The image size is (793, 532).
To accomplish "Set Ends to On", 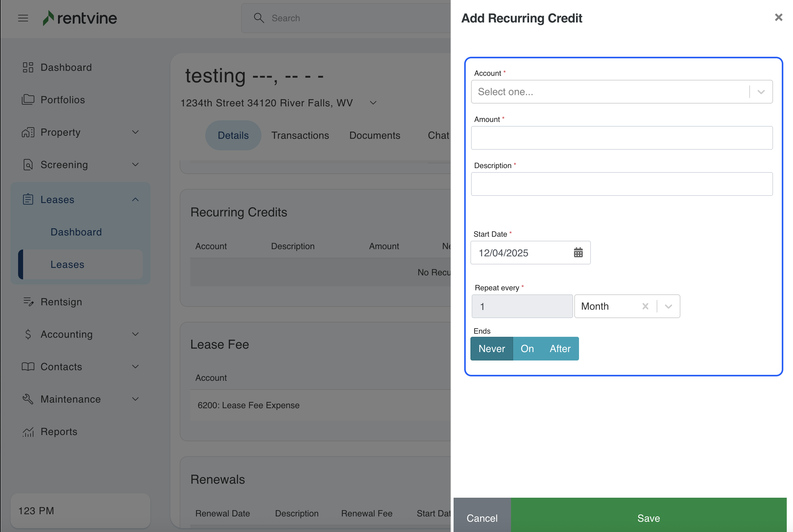I will [x=527, y=348].
